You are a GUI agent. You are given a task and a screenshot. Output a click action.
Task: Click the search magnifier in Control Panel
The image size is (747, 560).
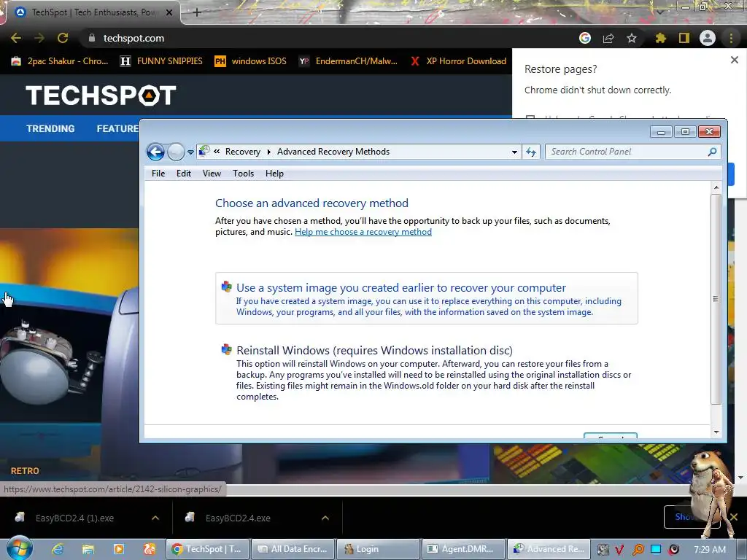point(712,152)
